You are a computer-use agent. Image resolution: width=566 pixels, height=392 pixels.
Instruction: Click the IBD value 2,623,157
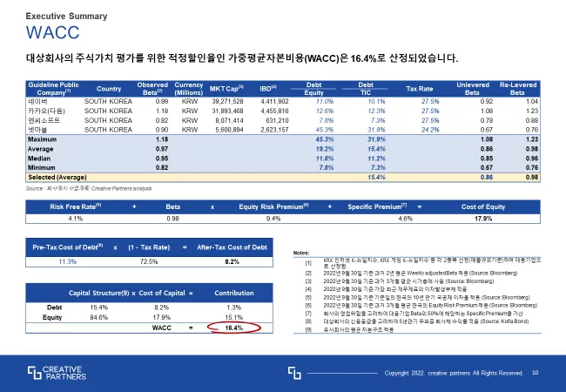(274, 130)
